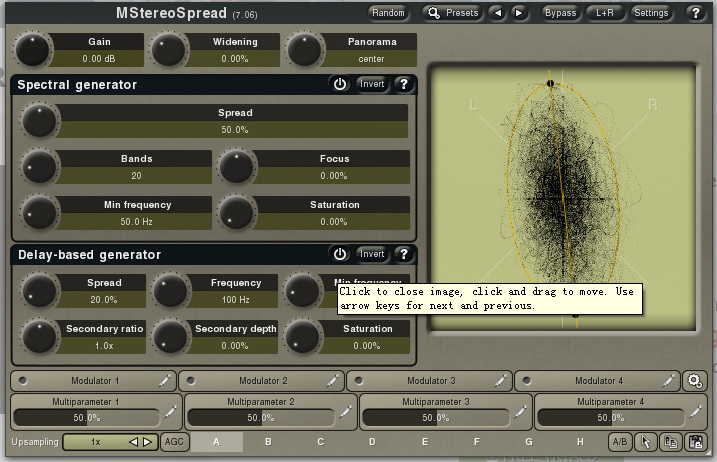Enable Modulator 1 with its LED

(x=23, y=381)
